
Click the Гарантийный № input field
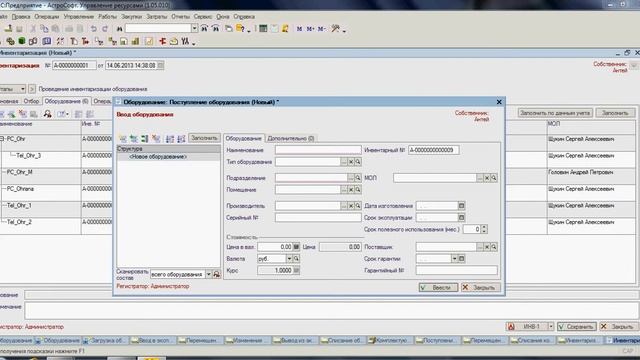pyautogui.click(x=457, y=270)
